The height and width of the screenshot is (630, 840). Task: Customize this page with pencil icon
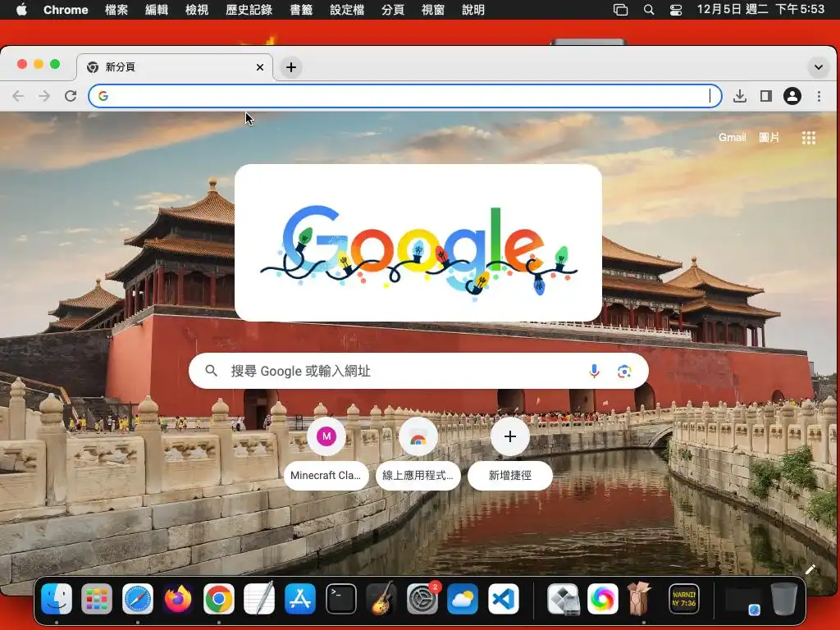click(810, 569)
